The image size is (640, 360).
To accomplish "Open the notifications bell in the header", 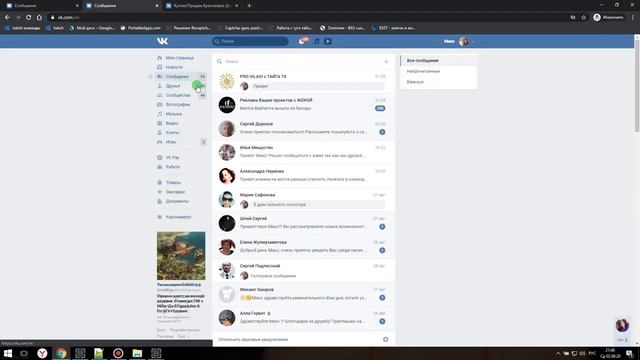I will tap(301, 41).
